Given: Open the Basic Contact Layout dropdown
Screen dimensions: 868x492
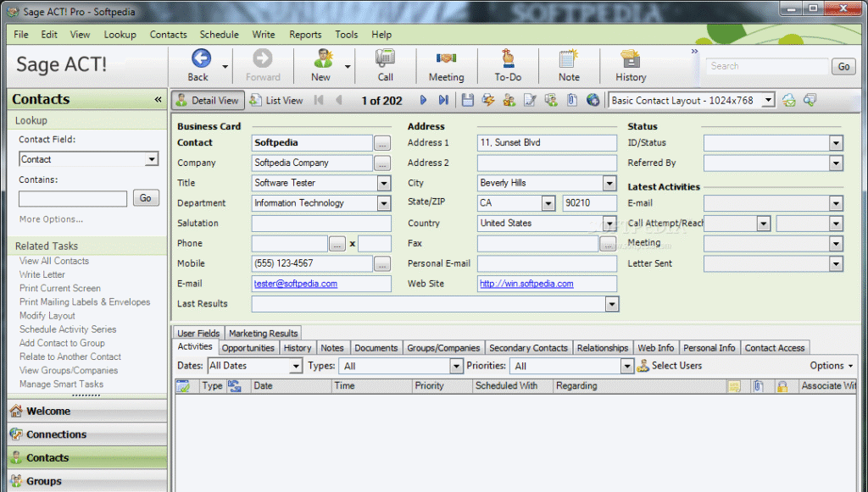Looking at the screenshot, I should tap(768, 101).
